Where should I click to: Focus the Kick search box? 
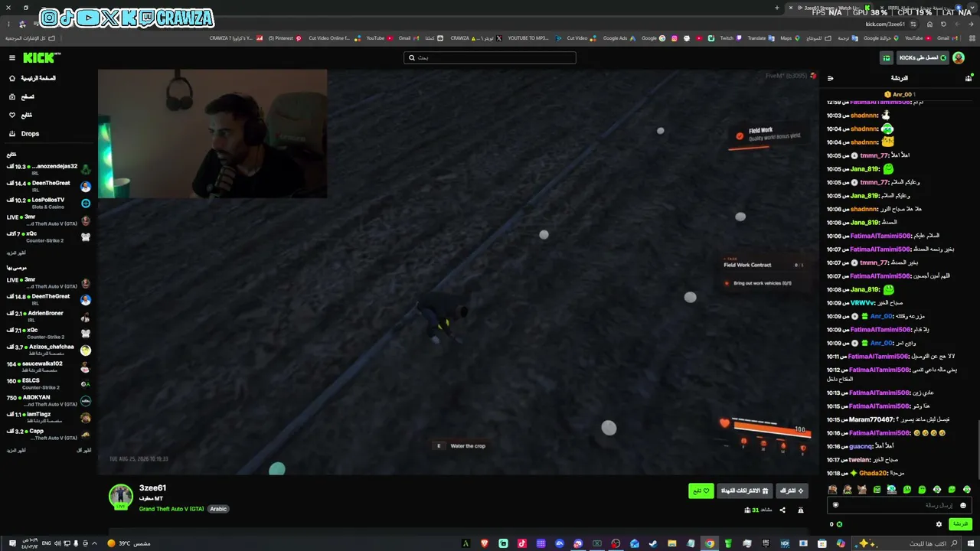click(x=490, y=57)
